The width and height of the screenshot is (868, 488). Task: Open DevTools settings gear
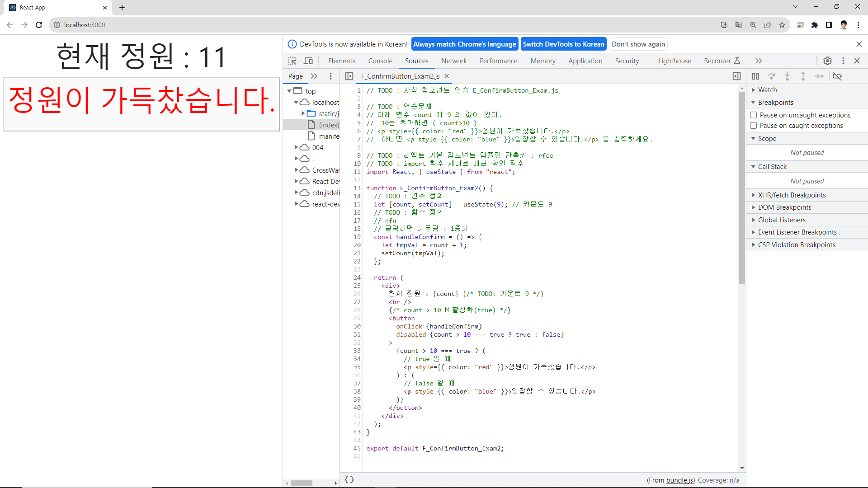(827, 61)
